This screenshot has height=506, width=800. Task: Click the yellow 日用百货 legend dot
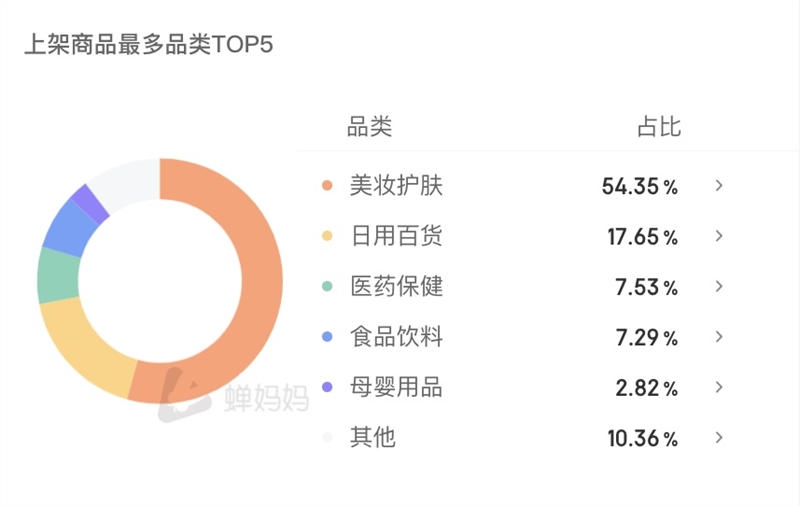tap(327, 236)
